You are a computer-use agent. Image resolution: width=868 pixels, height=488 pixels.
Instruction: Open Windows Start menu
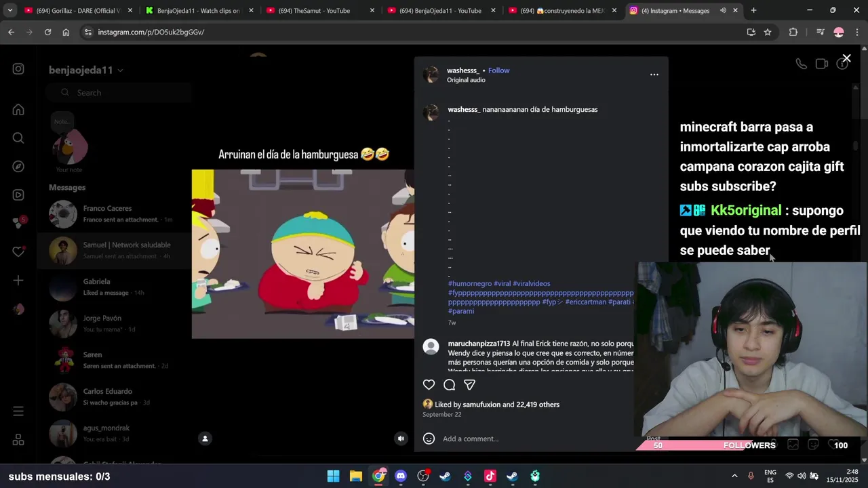[333, 476]
